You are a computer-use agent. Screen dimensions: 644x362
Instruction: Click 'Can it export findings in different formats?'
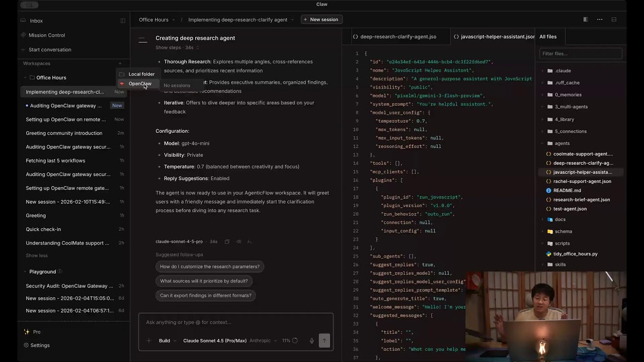(206, 296)
